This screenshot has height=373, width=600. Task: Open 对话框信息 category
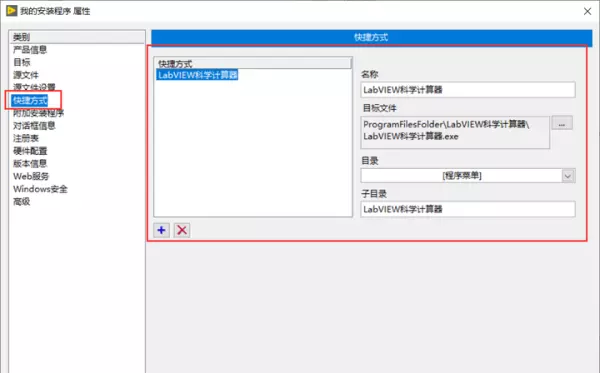click(34, 125)
